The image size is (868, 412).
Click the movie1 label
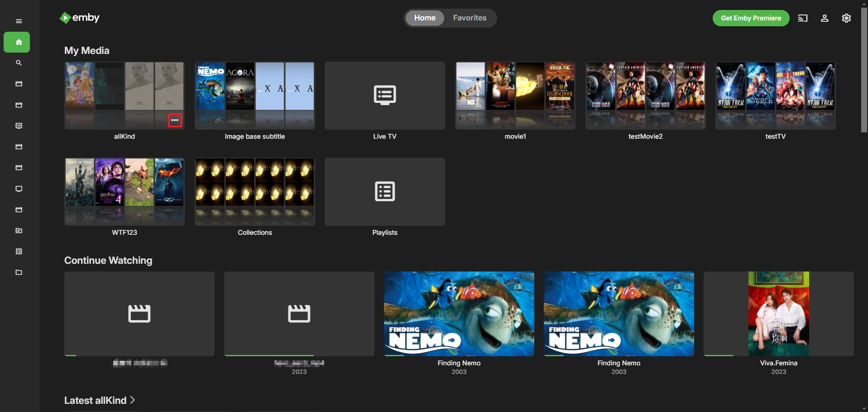pos(515,136)
